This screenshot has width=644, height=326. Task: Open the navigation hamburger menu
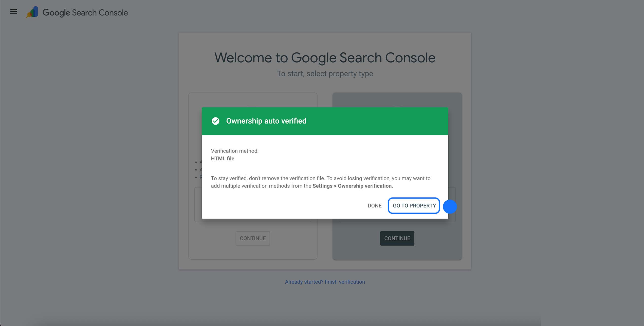(13, 11)
